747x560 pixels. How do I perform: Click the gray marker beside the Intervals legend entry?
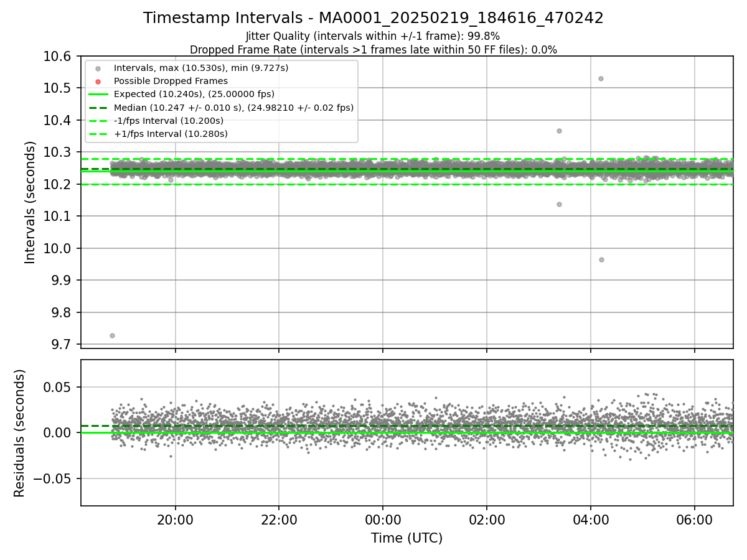pos(98,68)
